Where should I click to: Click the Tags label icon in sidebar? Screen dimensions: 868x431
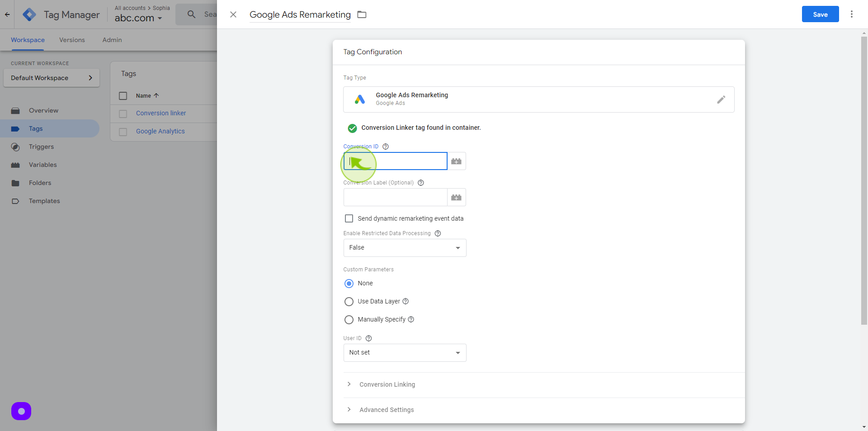[x=15, y=129]
